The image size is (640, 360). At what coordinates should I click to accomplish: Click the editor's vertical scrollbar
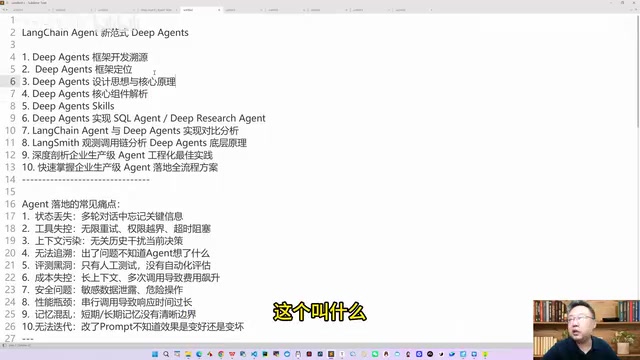click(x=638, y=71)
